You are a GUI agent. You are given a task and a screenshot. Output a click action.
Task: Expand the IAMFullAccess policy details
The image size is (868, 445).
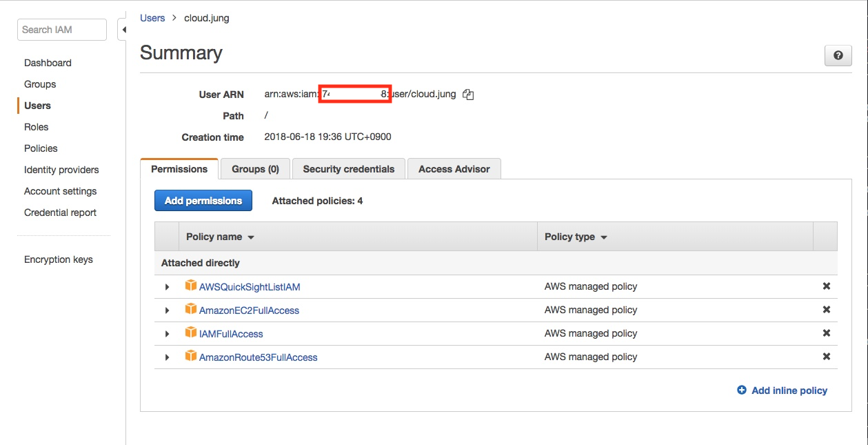[x=167, y=334]
